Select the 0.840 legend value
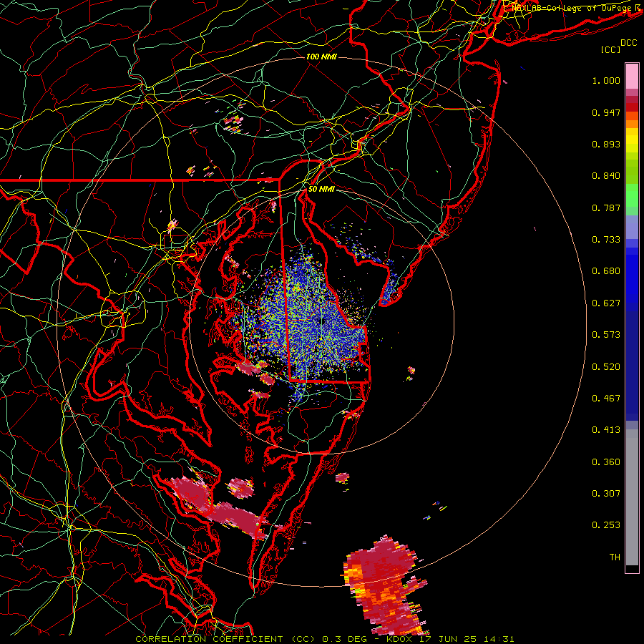The width and height of the screenshot is (644, 644). (x=606, y=176)
